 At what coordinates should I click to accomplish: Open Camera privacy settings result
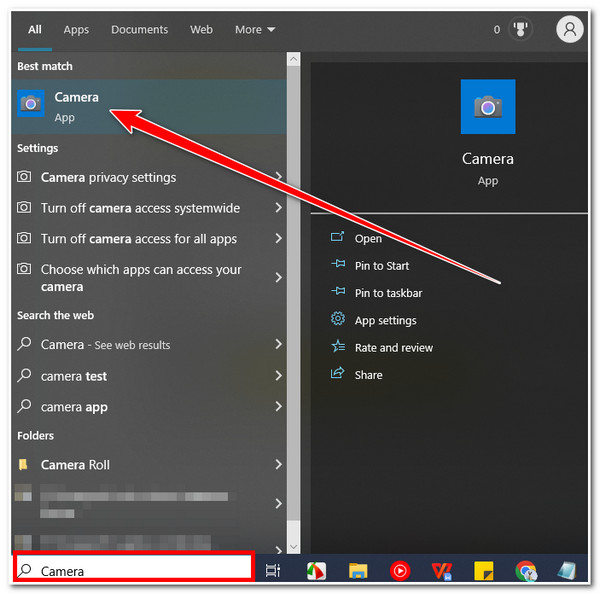[149, 177]
